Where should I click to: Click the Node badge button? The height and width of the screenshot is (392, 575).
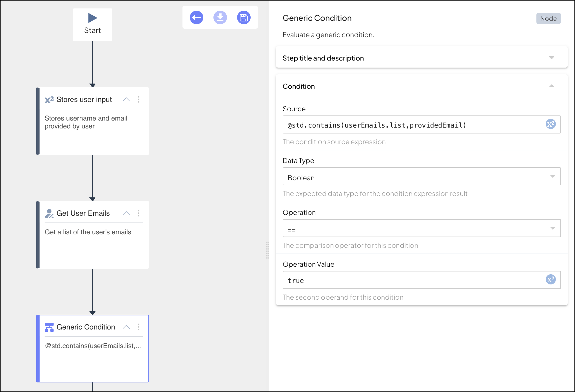548,19
